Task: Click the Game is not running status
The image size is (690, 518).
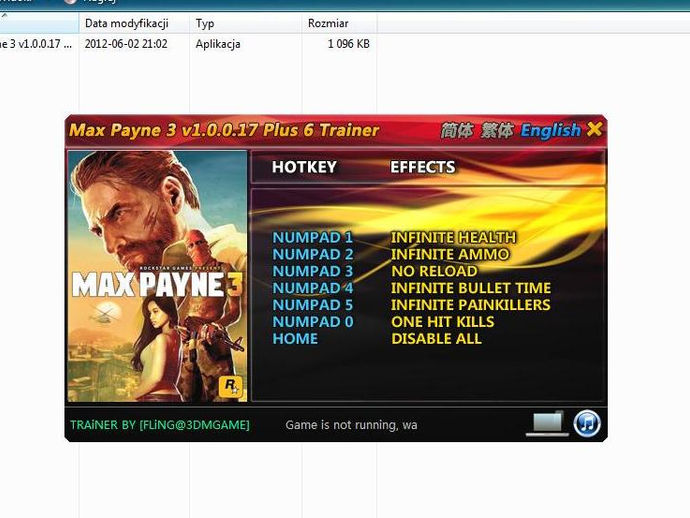Action: tap(351, 425)
